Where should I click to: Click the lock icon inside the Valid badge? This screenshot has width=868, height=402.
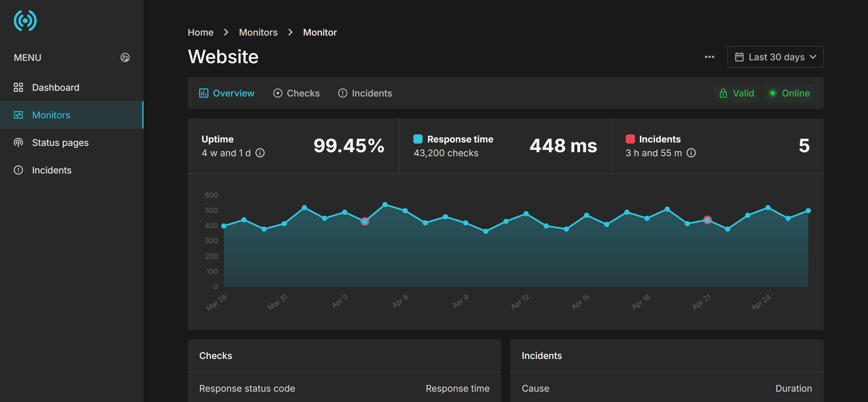[723, 93]
